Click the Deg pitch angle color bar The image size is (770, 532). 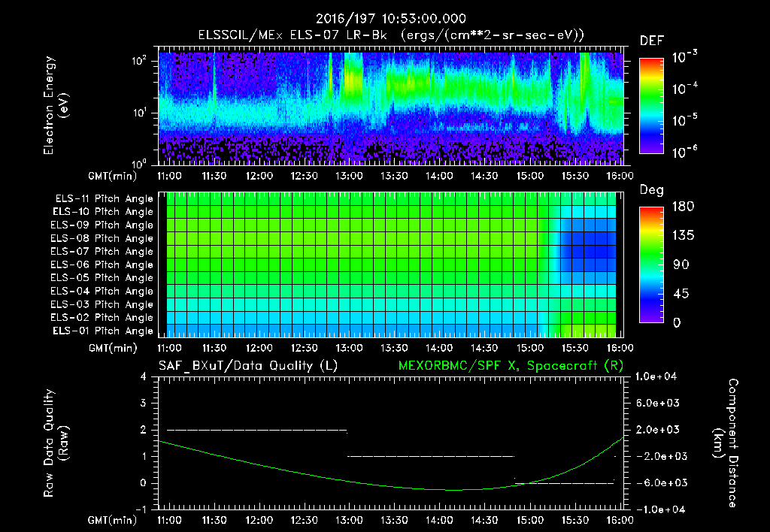click(651, 265)
